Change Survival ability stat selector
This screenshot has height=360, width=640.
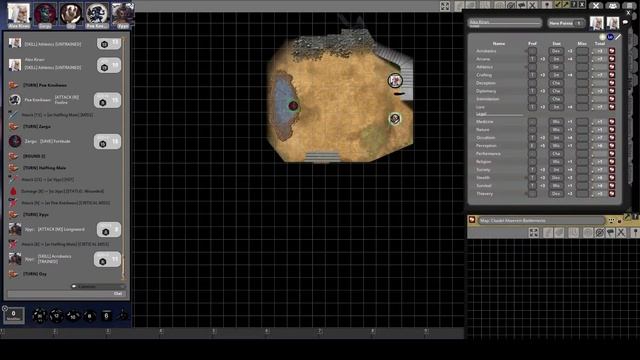click(x=556, y=186)
